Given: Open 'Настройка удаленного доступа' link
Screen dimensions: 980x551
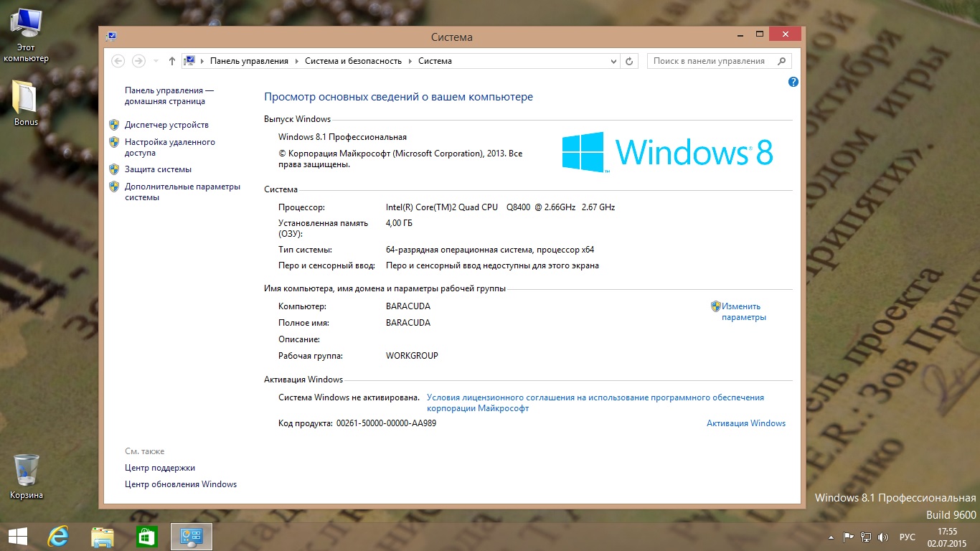Looking at the screenshot, I should (x=169, y=148).
